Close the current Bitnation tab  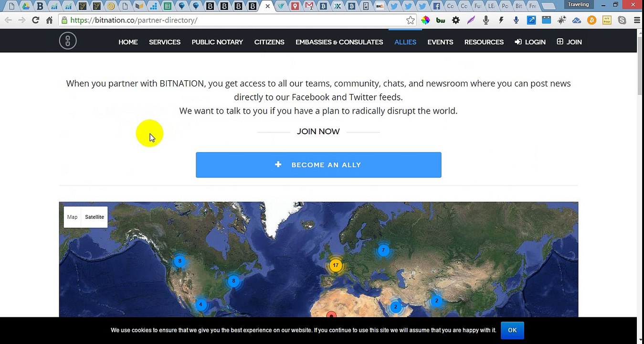tap(267, 6)
